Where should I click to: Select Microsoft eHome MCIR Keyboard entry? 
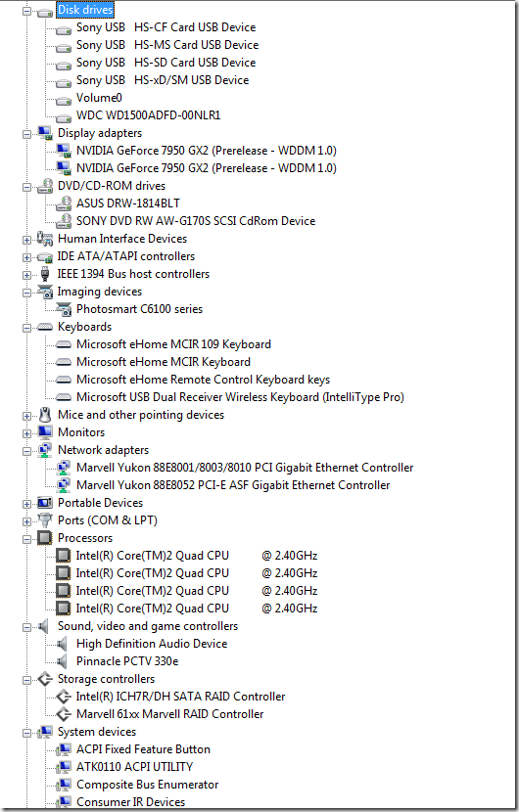[164, 362]
